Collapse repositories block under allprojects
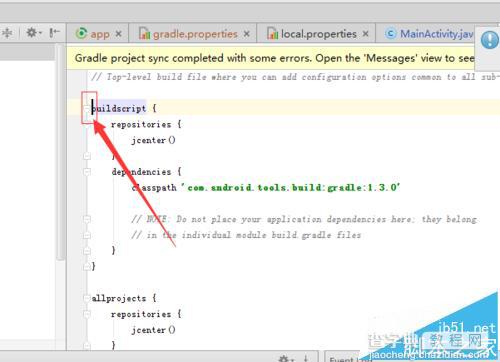The height and width of the screenshot is (362, 500). click(x=87, y=314)
